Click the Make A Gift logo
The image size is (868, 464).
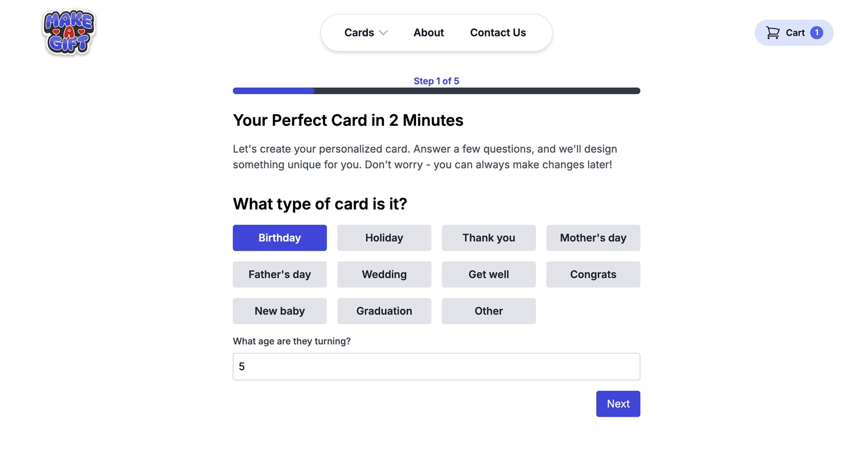point(69,33)
